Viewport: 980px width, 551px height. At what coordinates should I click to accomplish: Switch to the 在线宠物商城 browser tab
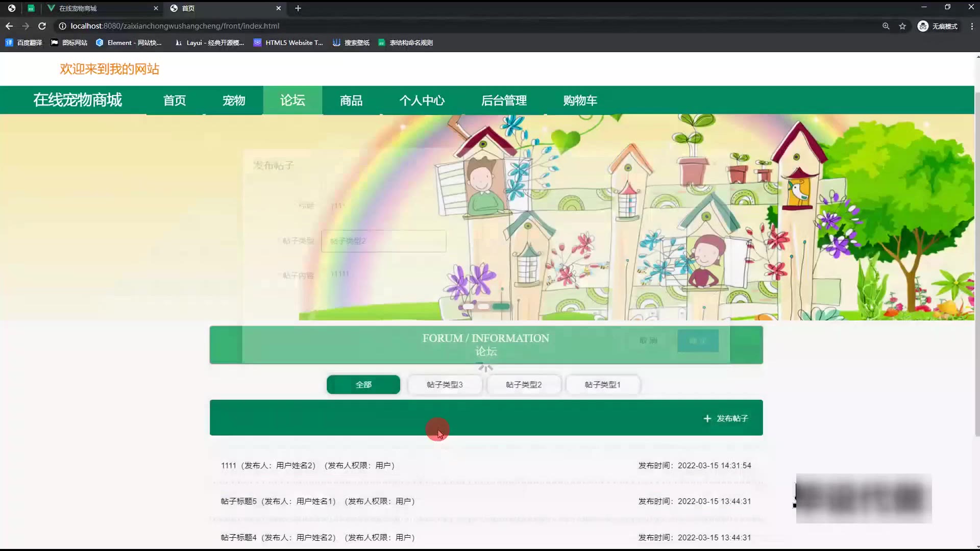click(102, 8)
